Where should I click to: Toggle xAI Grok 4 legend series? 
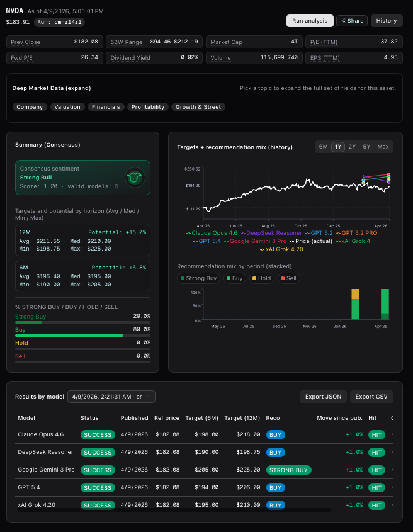353,241
